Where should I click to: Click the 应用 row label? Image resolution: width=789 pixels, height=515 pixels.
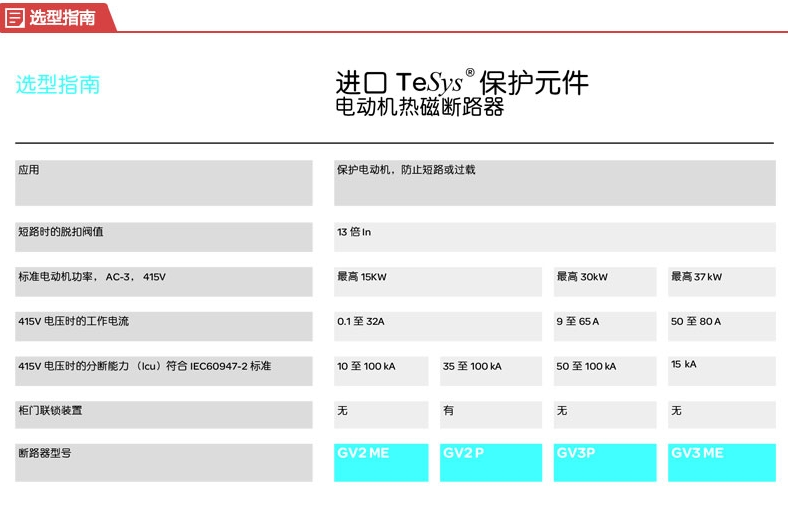coord(28,170)
